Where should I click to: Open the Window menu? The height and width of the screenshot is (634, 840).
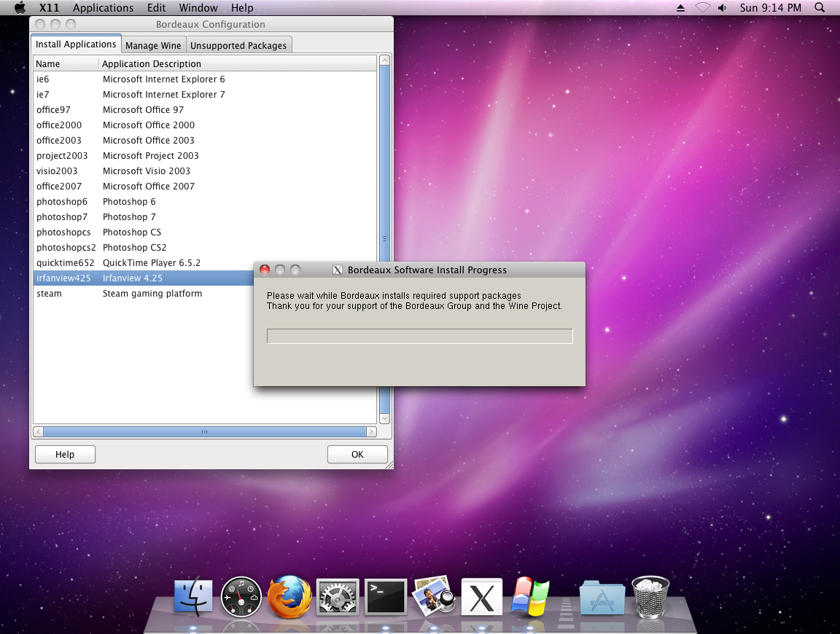coord(198,7)
